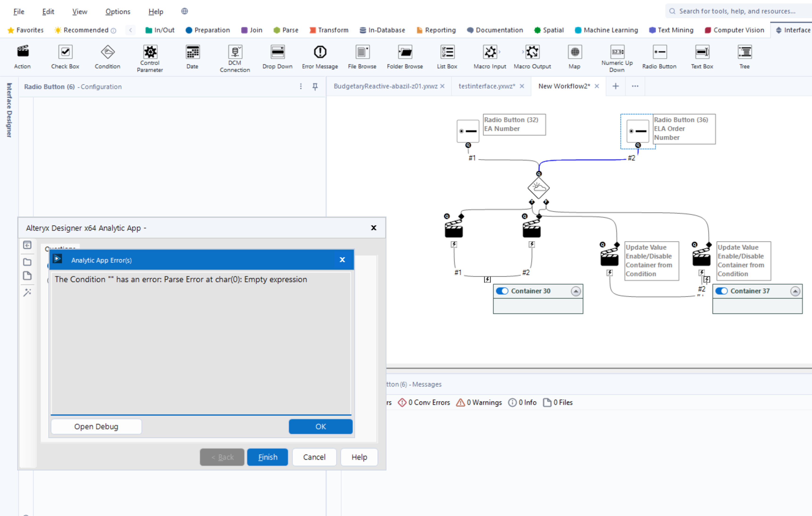Select the Condition tool
Screen dimensions: 812x516
107,57
